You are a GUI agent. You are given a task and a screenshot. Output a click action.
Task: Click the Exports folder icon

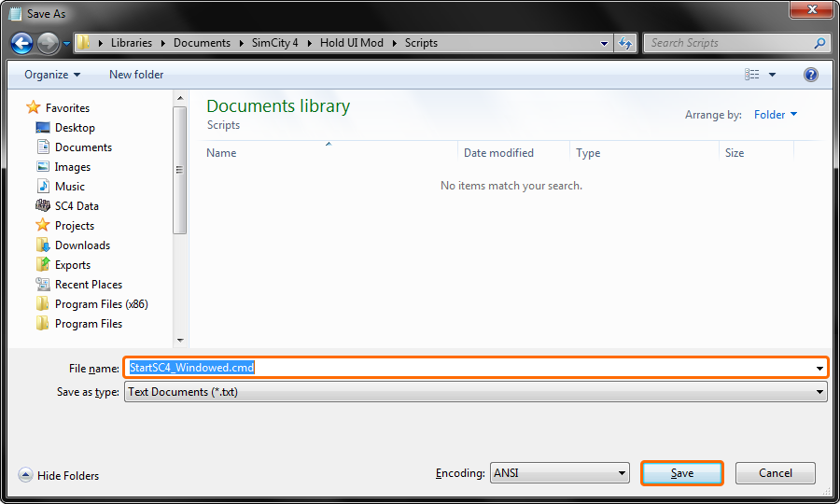click(43, 263)
